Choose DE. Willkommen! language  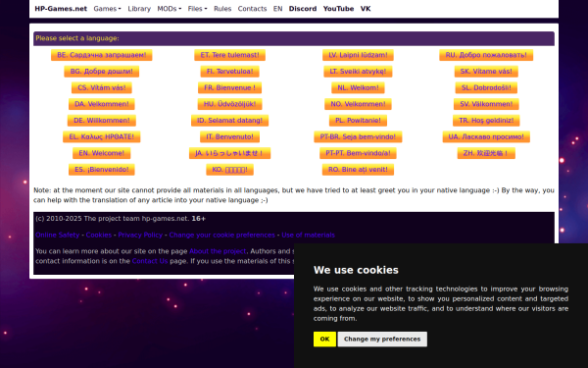102,121
